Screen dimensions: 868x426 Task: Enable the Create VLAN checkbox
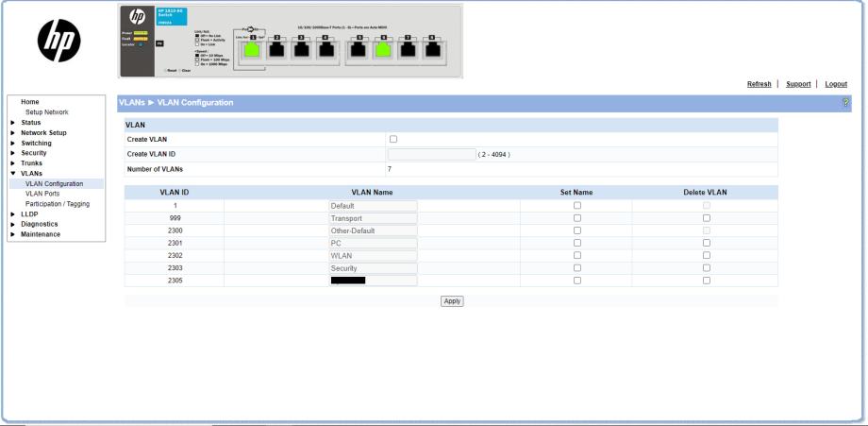(x=393, y=140)
